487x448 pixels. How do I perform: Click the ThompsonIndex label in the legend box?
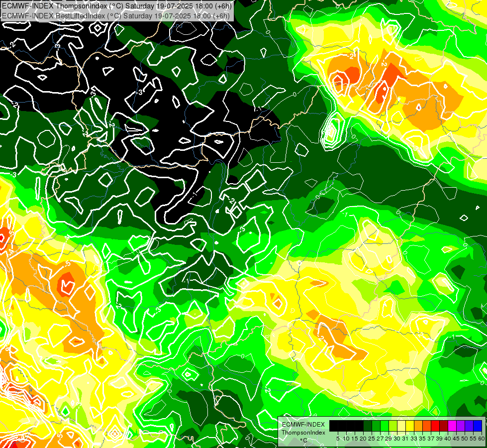303,433
